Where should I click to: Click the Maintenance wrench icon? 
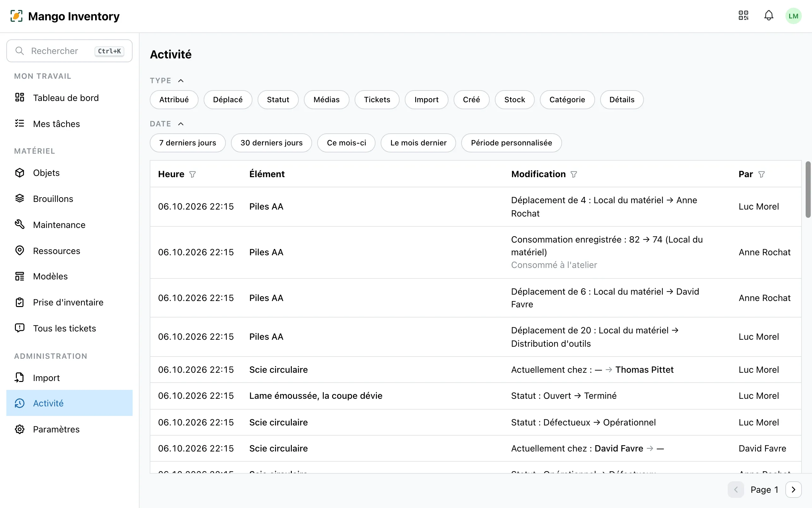point(20,224)
